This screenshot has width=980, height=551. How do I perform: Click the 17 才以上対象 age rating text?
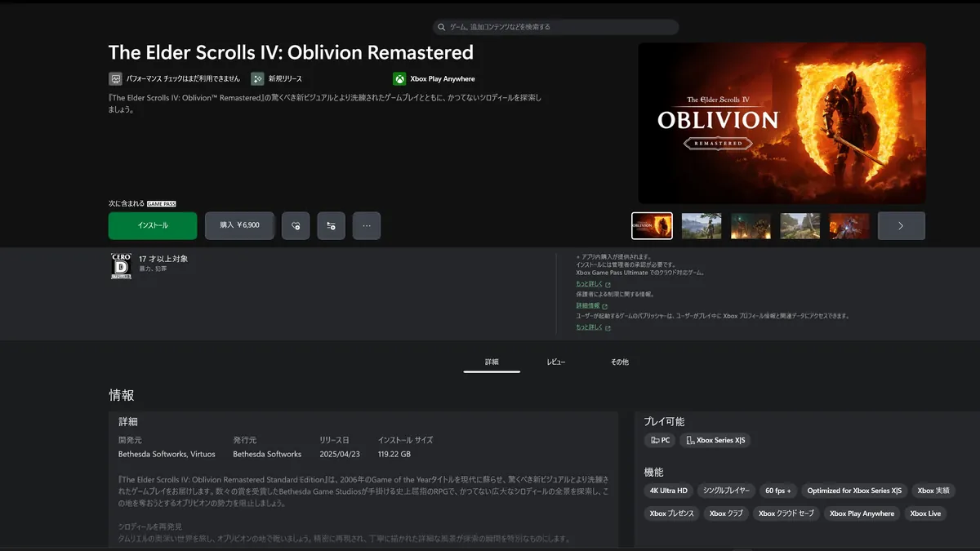click(163, 259)
